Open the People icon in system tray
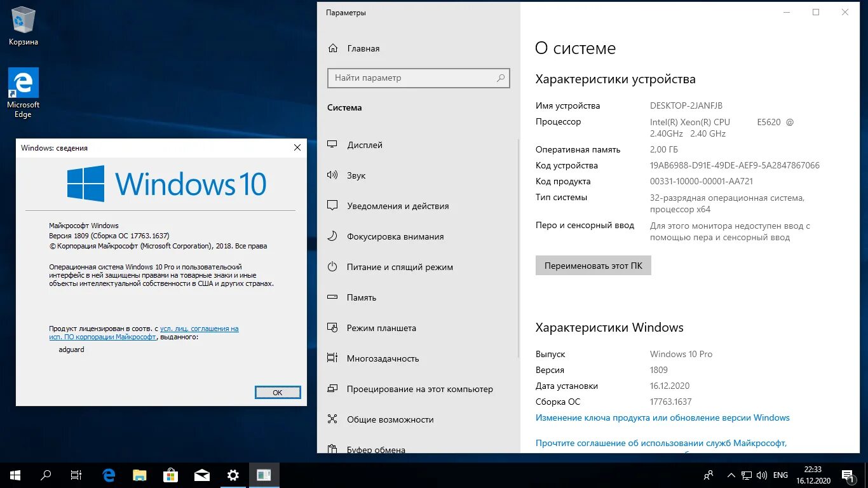 click(709, 475)
